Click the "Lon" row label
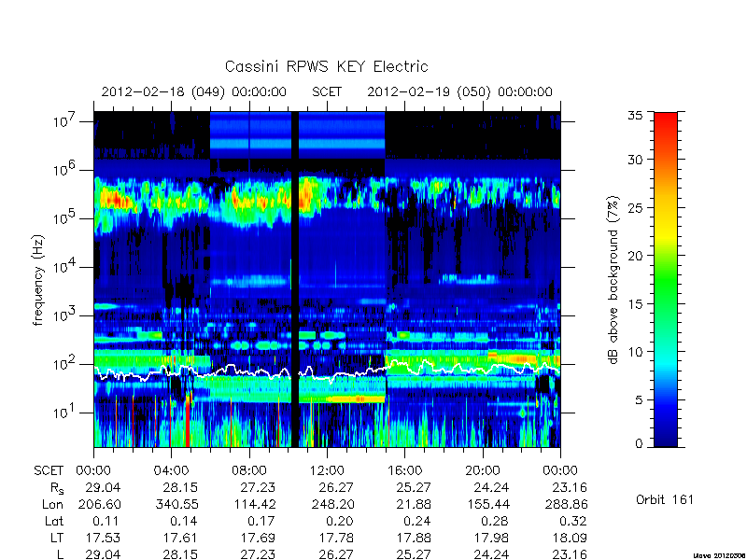 click(x=53, y=504)
